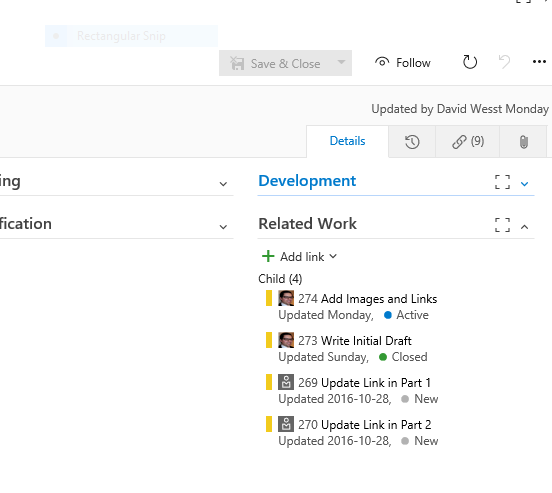Expand the section ending in 'ing'

[x=223, y=184]
